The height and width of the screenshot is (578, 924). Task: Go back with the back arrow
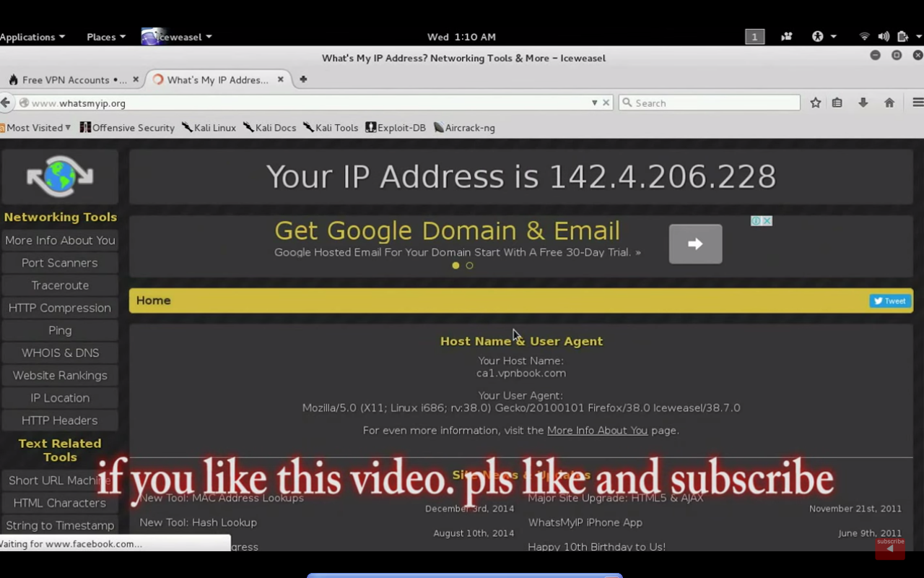pyautogui.click(x=6, y=103)
